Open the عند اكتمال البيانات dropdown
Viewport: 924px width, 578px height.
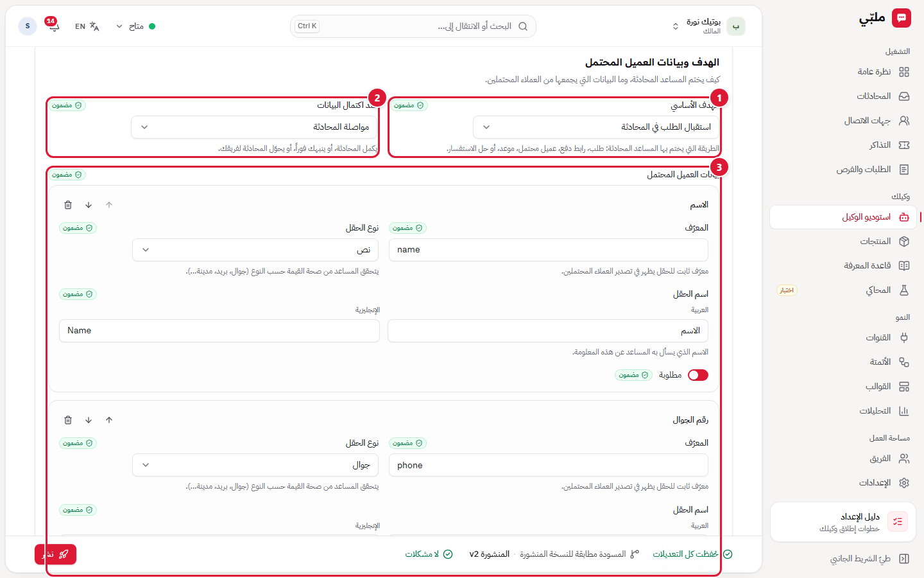tap(254, 127)
